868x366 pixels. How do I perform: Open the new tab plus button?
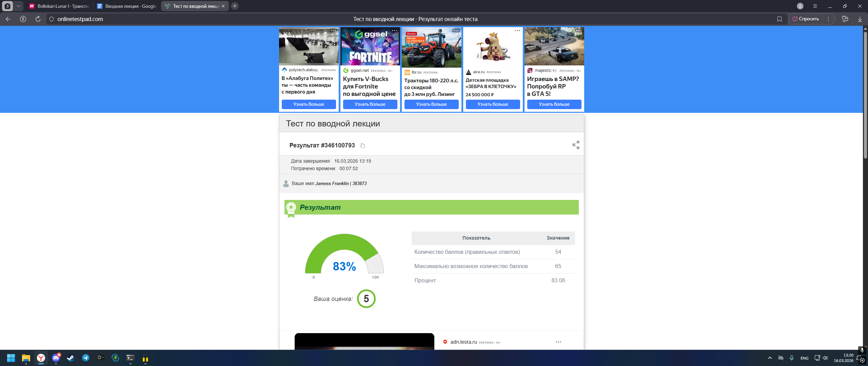point(235,6)
